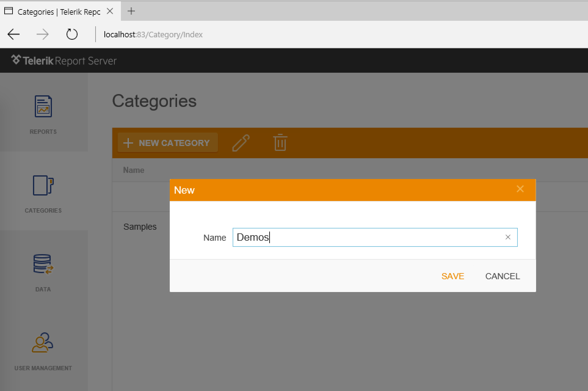
Task: Open the Data section icon
Action: click(43, 264)
